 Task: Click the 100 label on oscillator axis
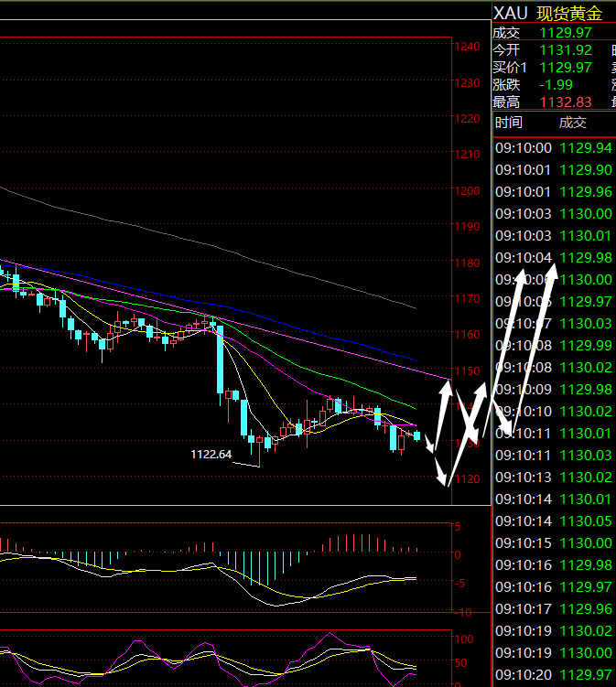[464, 639]
